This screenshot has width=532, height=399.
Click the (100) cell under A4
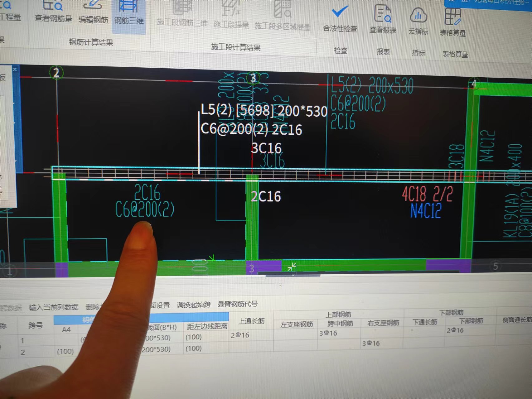[65, 352]
